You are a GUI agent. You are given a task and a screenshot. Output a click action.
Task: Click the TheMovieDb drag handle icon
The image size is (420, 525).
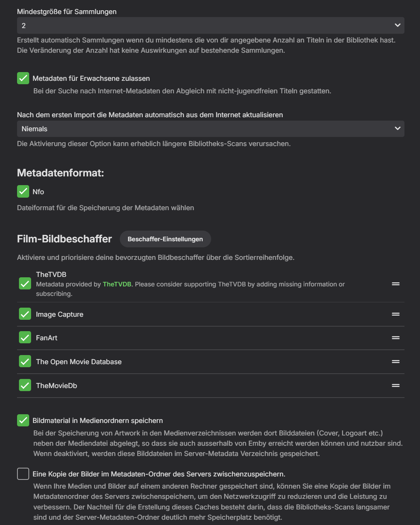[x=396, y=385]
